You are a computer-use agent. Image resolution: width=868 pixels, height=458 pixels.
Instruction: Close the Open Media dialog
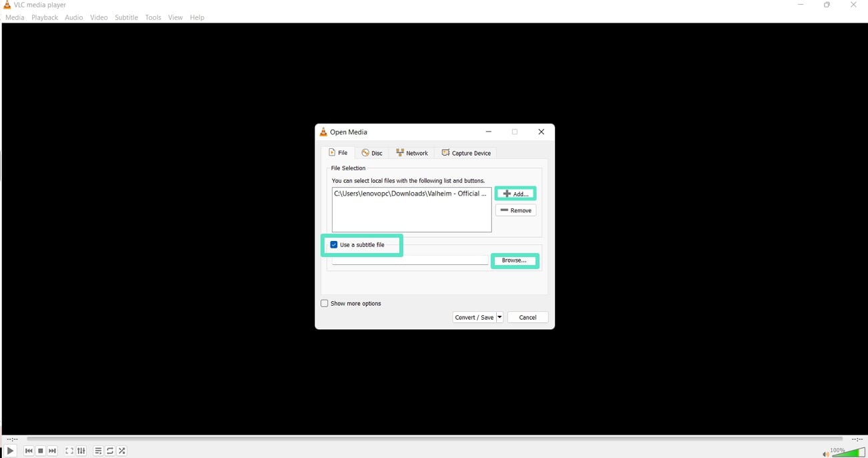coord(541,132)
